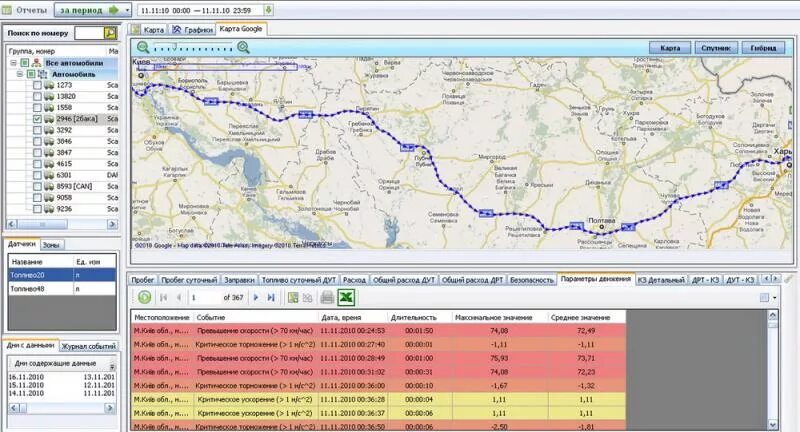Click the date range field 11.11.10

tap(201, 10)
